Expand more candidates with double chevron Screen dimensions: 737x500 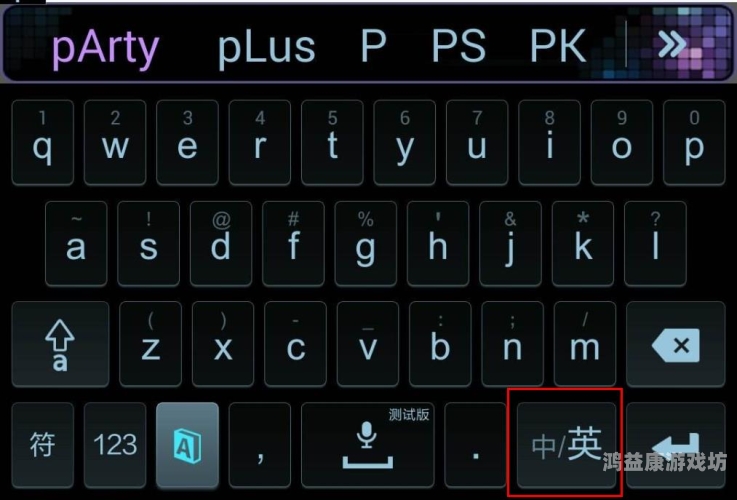[x=672, y=45]
